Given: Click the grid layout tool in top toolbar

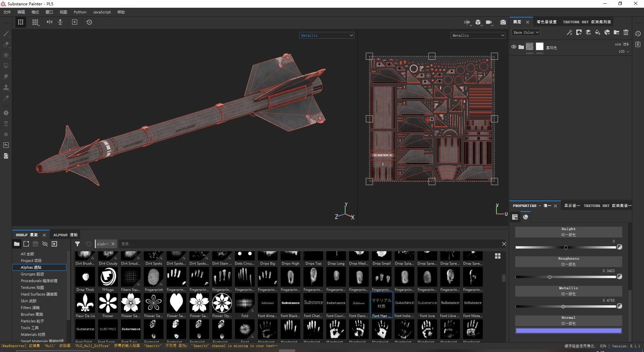Looking at the screenshot, I should click(x=35, y=22).
